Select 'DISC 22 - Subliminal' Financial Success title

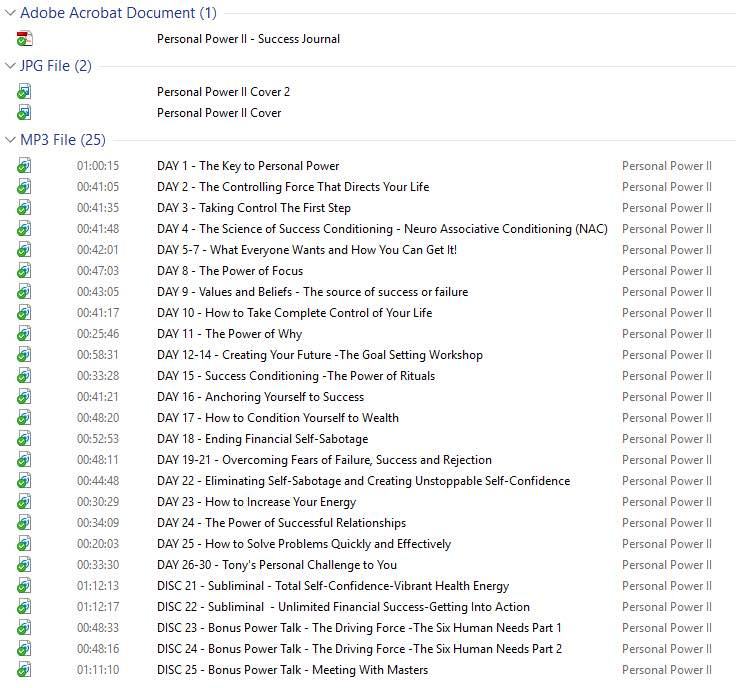point(343,607)
